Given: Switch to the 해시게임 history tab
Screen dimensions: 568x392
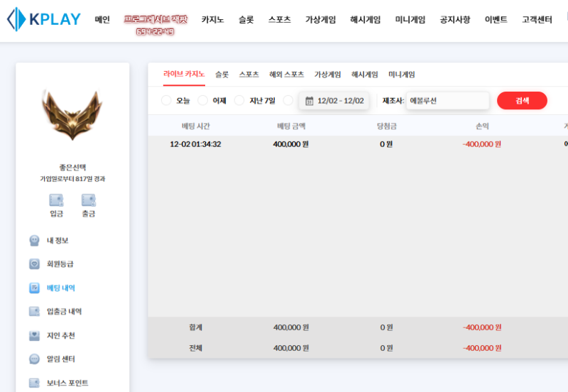Looking at the screenshot, I should [x=365, y=75].
